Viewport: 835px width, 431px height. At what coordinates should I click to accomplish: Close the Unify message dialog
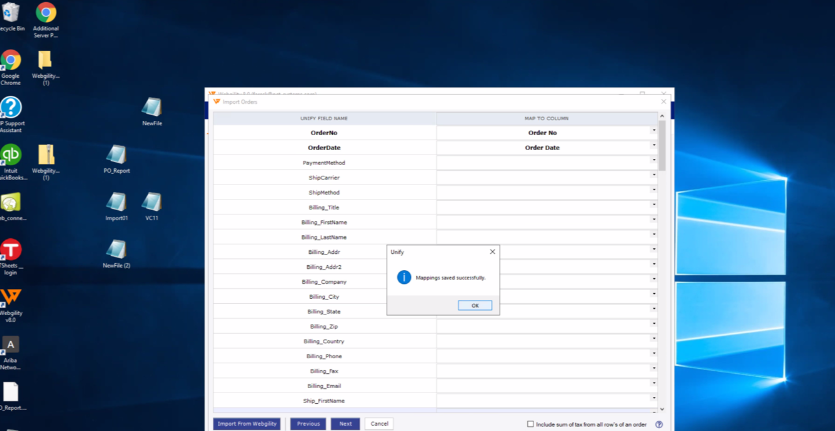click(x=492, y=251)
